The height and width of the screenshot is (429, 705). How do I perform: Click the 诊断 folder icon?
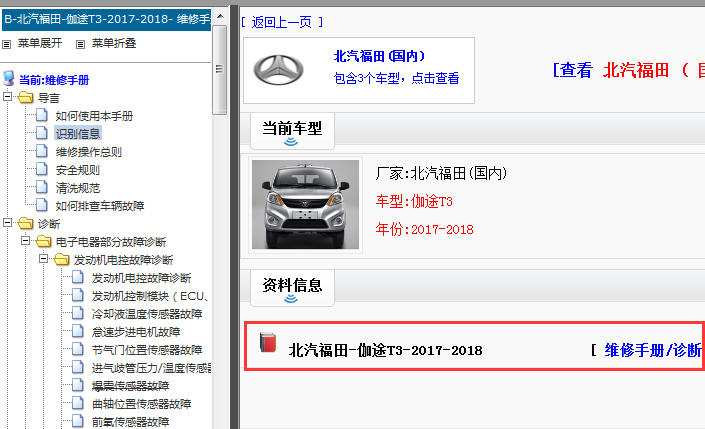coord(26,223)
